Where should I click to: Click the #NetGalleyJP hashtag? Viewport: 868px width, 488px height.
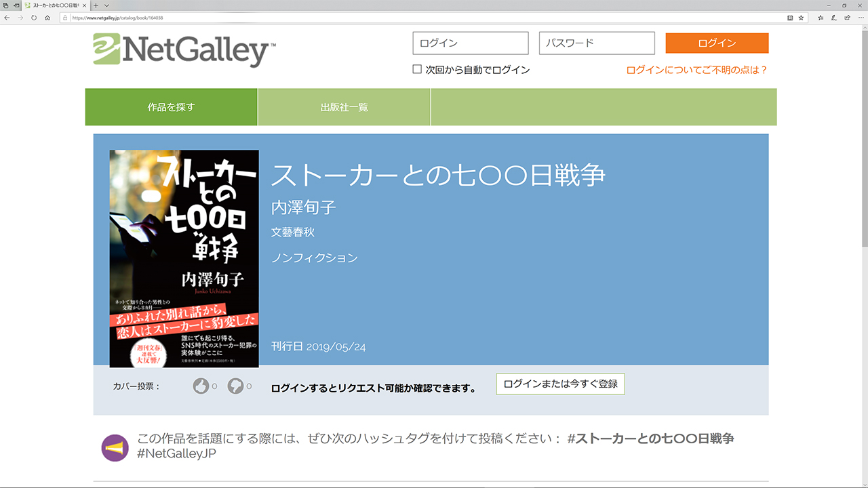(176, 453)
